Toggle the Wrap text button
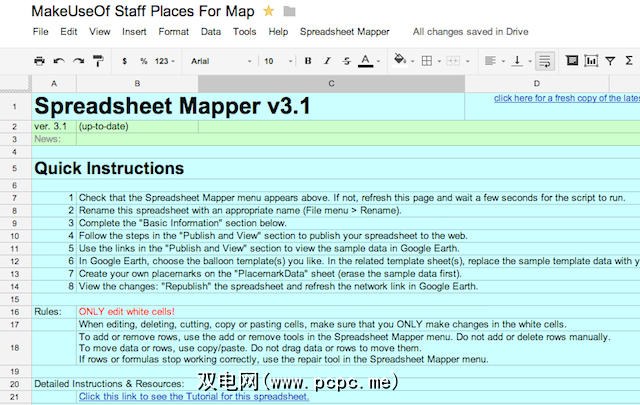The image size is (640, 405). 545,61
